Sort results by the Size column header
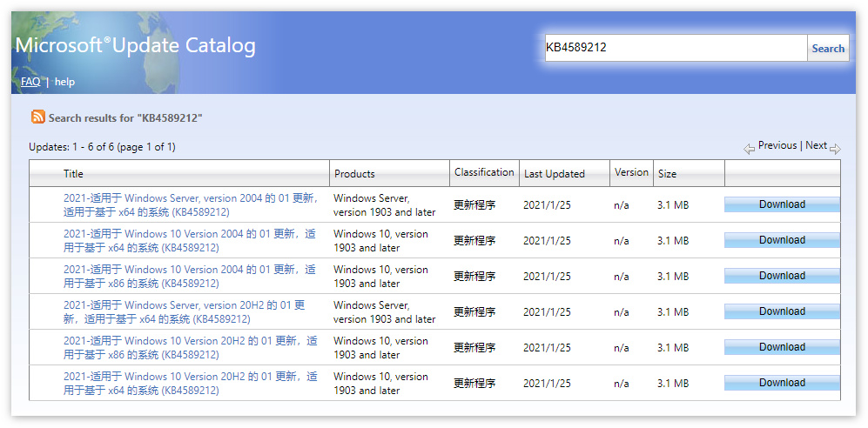This screenshot has height=428, width=868. (667, 174)
